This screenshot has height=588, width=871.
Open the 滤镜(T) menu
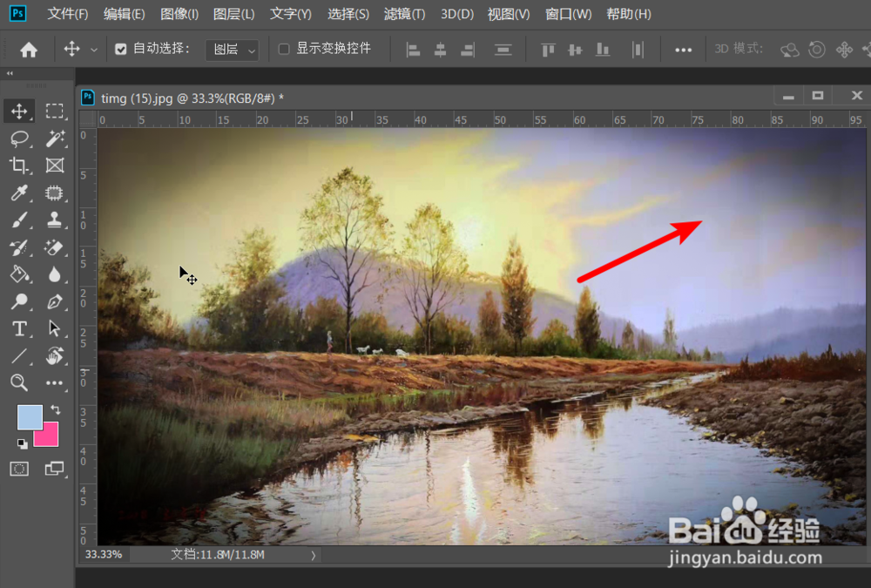405,14
